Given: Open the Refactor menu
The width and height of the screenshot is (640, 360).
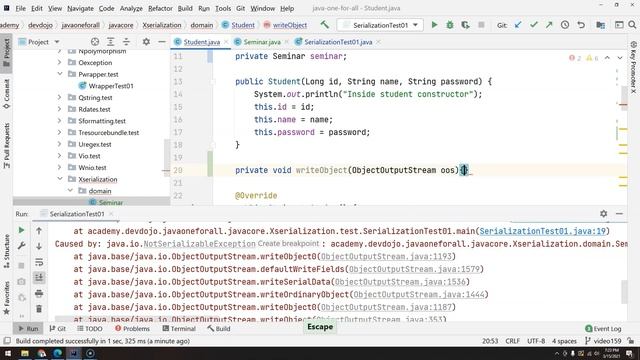Looking at the screenshot, I should pyautogui.click(x=160, y=8).
